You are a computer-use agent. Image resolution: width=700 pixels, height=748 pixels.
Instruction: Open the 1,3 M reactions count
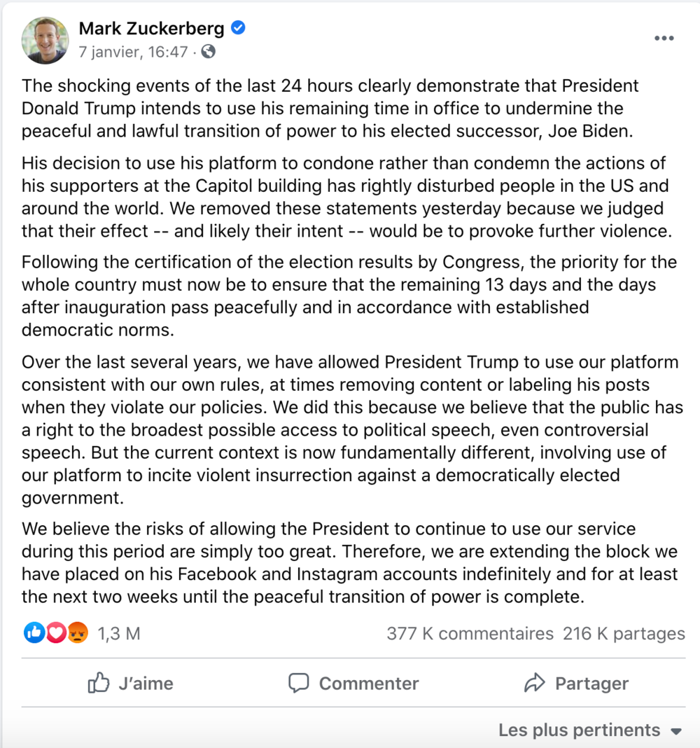[x=118, y=634]
